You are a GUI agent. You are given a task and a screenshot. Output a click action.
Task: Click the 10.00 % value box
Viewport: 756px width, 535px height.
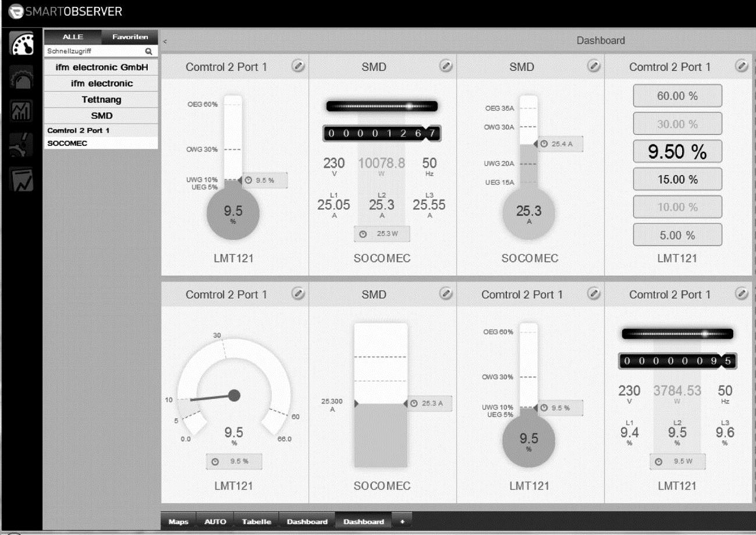pos(677,207)
